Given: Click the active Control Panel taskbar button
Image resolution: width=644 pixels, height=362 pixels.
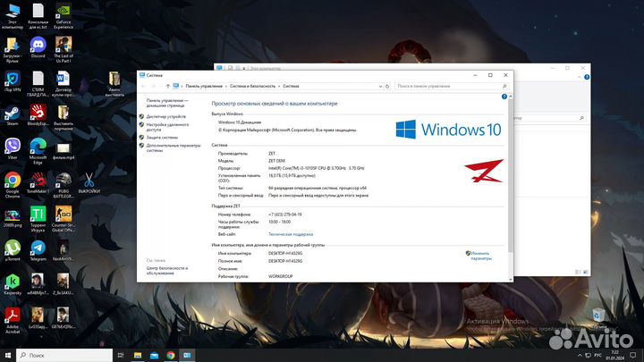Looking at the screenshot, I should pyautogui.click(x=187, y=355).
